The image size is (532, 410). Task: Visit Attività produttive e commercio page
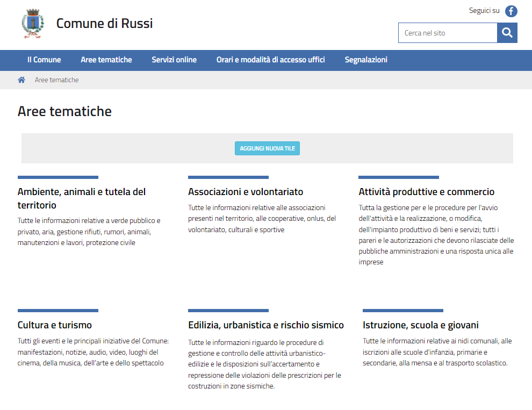(x=426, y=192)
